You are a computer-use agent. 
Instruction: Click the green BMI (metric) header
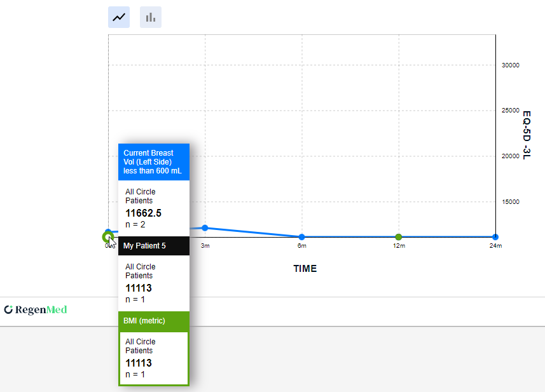pos(153,321)
